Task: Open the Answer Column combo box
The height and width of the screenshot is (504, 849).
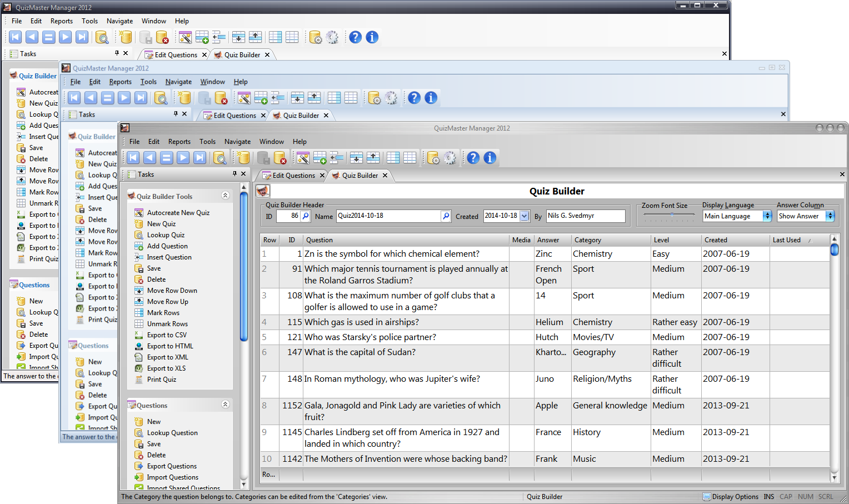Action: tap(806, 216)
